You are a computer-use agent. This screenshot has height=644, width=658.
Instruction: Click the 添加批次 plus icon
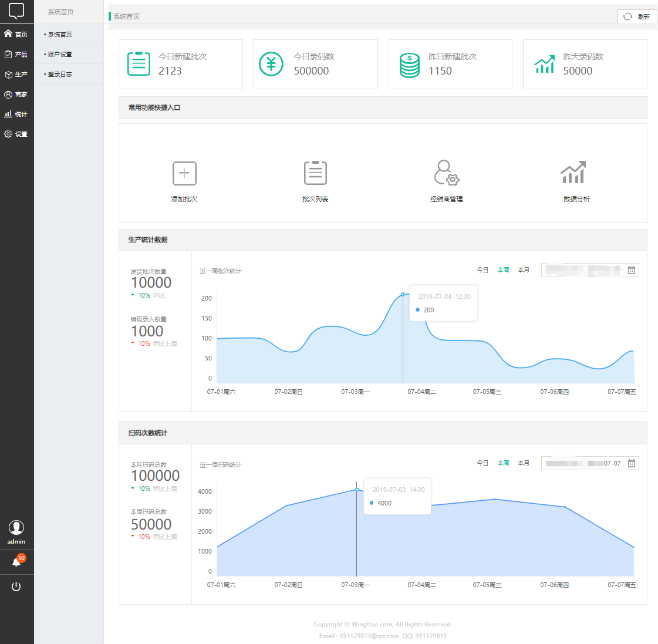coord(184,173)
